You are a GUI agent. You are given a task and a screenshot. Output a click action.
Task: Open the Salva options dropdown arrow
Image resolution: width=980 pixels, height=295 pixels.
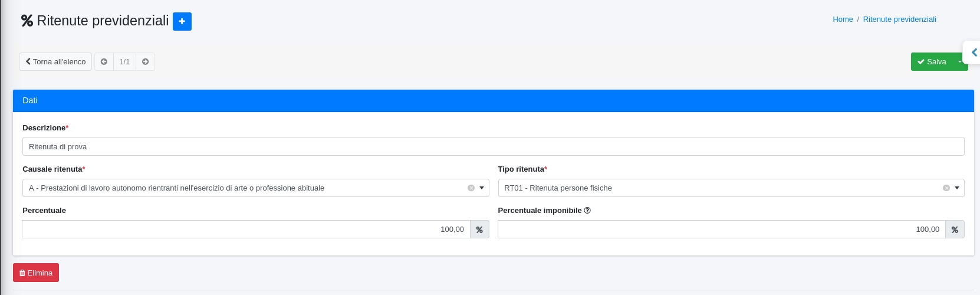[x=960, y=62]
